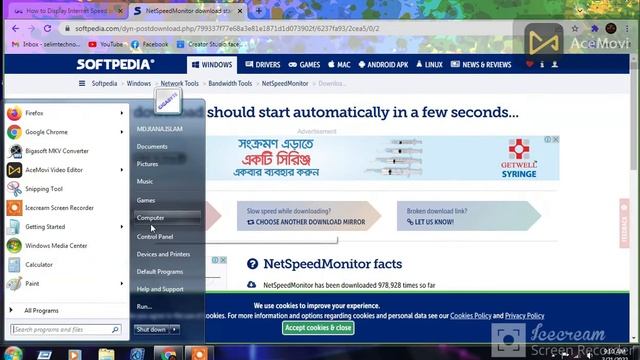Go back in Chrome
This screenshot has width=640, height=360.
15,28
